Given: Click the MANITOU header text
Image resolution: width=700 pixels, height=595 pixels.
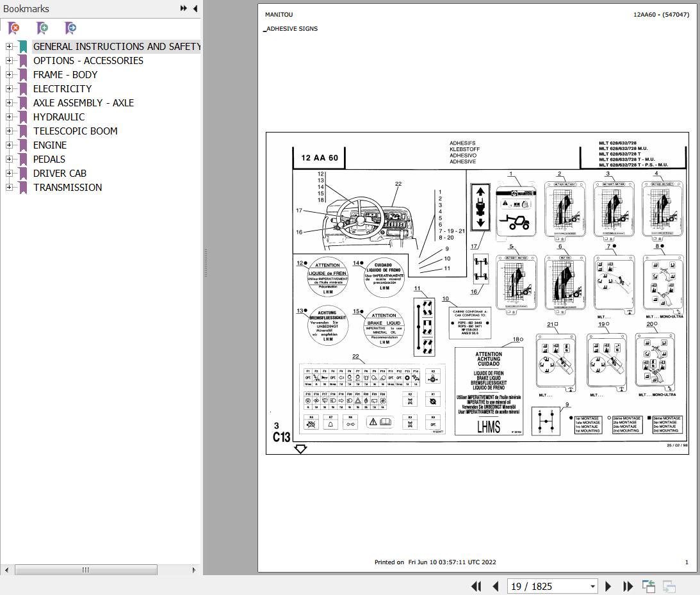Looking at the screenshot, I should [279, 14].
